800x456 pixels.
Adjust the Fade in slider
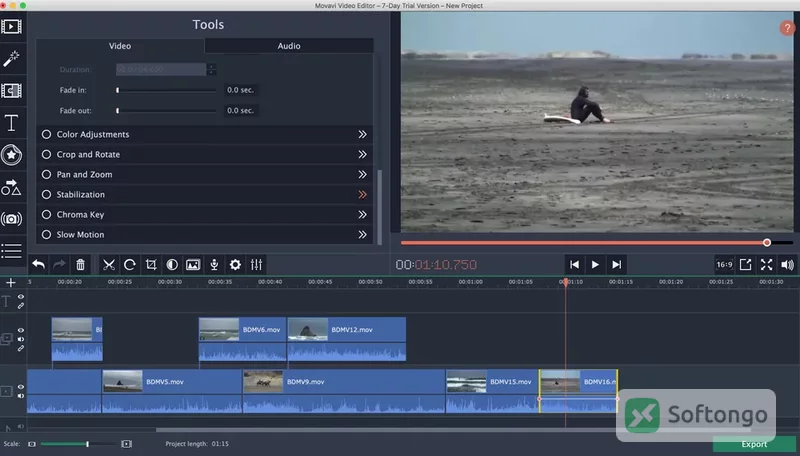166,90
